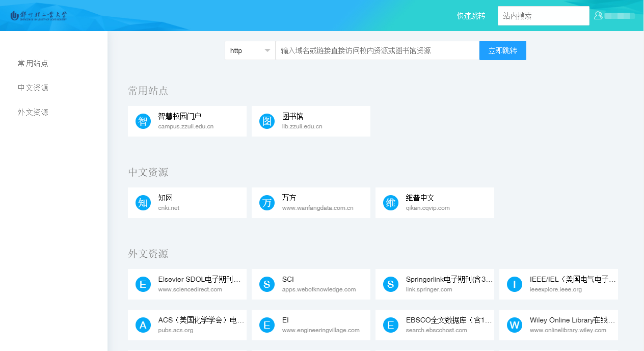Click the 万方 round icon
The width and height of the screenshot is (644, 351).
click(x=267, y=203)
